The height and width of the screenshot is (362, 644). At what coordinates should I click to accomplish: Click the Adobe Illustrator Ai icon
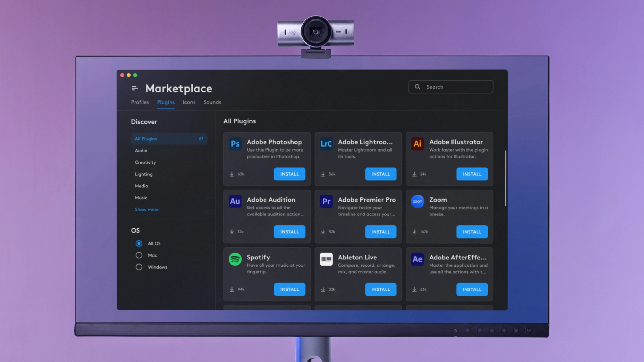click(x=417, y=144)
